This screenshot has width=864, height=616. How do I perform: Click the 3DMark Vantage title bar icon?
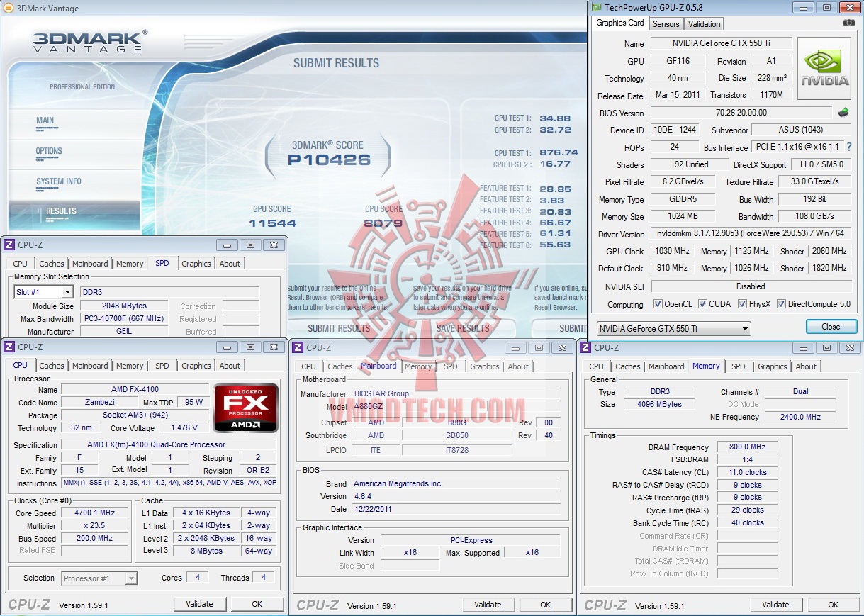10,9
